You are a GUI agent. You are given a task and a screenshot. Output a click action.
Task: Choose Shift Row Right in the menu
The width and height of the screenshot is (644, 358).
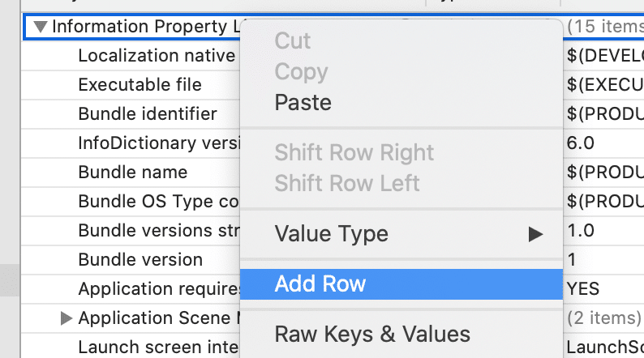pos(354,152)
